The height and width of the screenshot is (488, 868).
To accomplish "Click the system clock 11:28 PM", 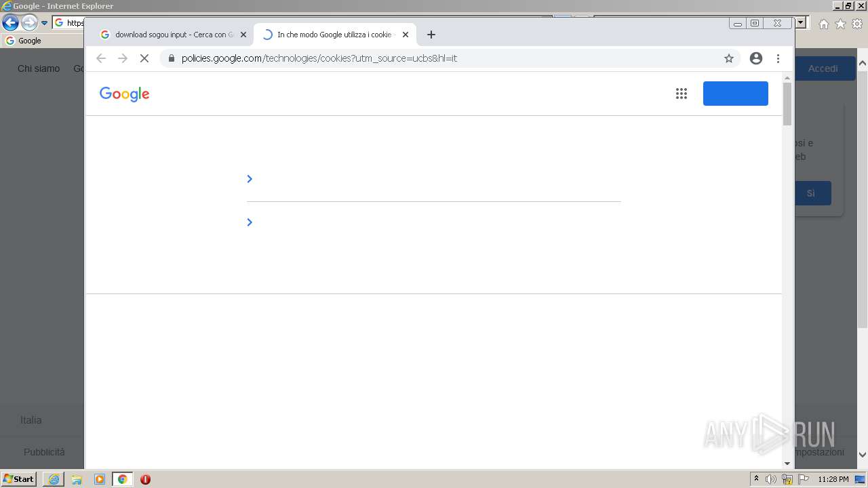I will [833, 479].
